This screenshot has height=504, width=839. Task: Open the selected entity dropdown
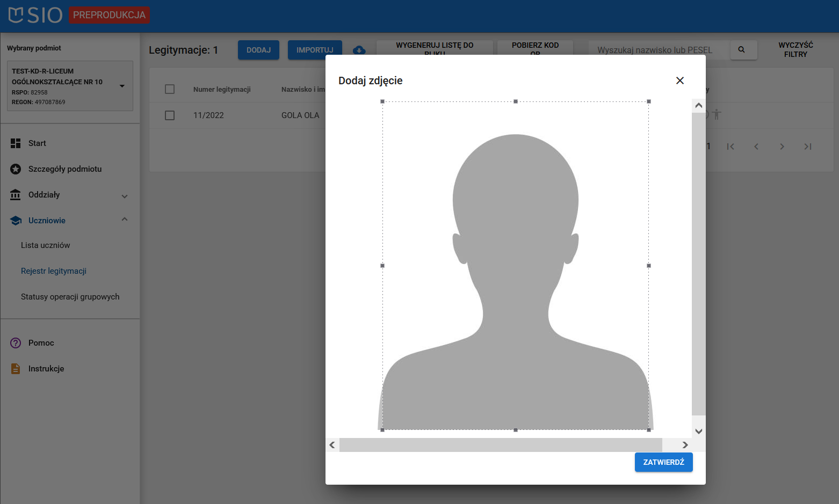coord(122,86)
